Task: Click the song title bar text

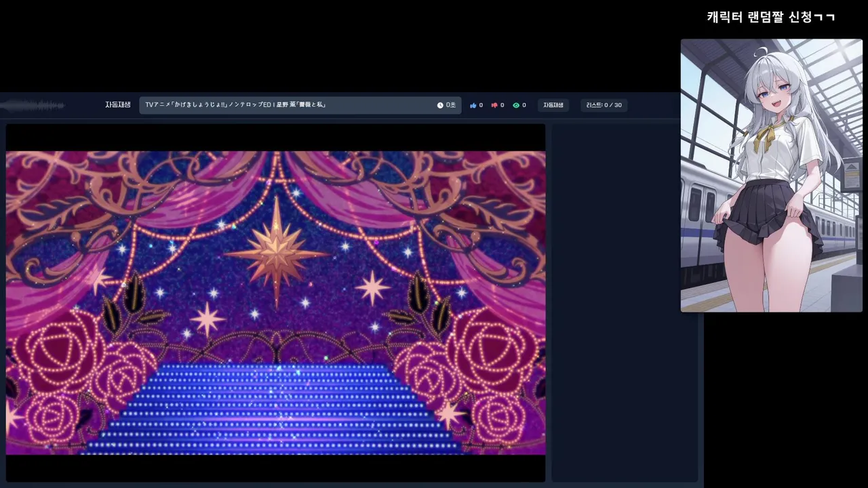Action: pos(235,105)
